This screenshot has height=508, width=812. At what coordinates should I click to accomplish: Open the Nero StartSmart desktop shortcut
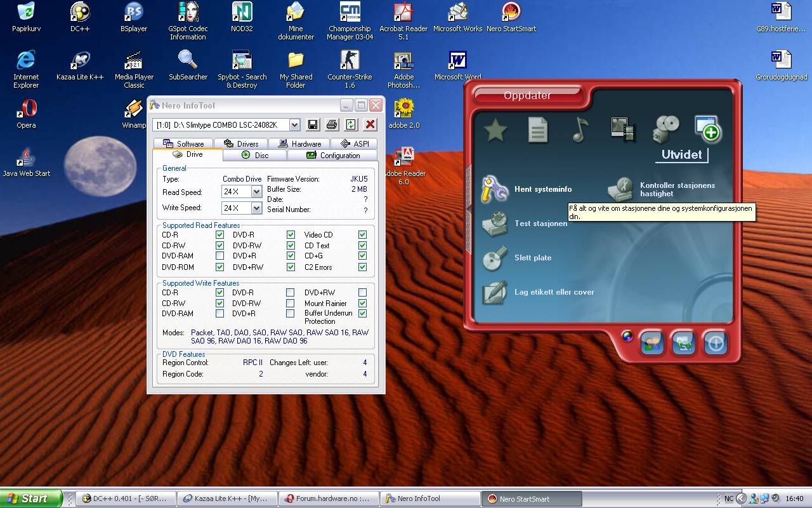pyautogui.click(x=511, y=12)
